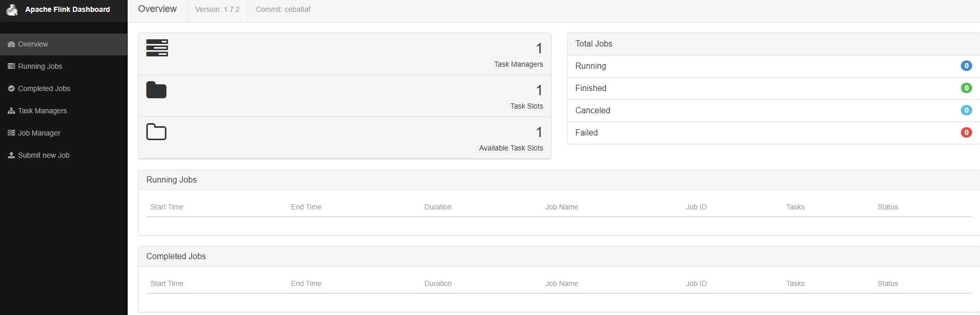Viewport: 980px width, 315px height.
Task: Click Job Name column header in Completed Jobs
Action: [x=561, y=283]
